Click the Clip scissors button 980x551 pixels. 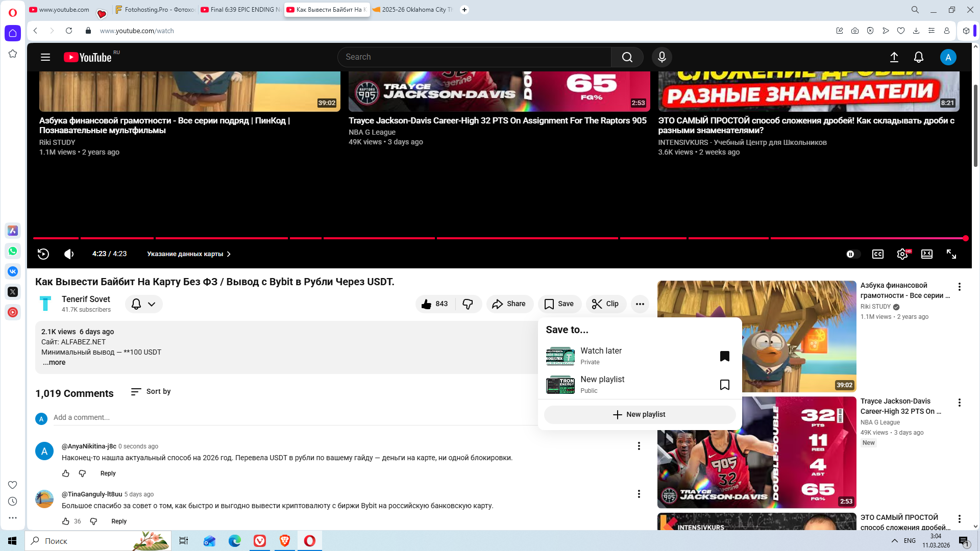pos(605,304)
